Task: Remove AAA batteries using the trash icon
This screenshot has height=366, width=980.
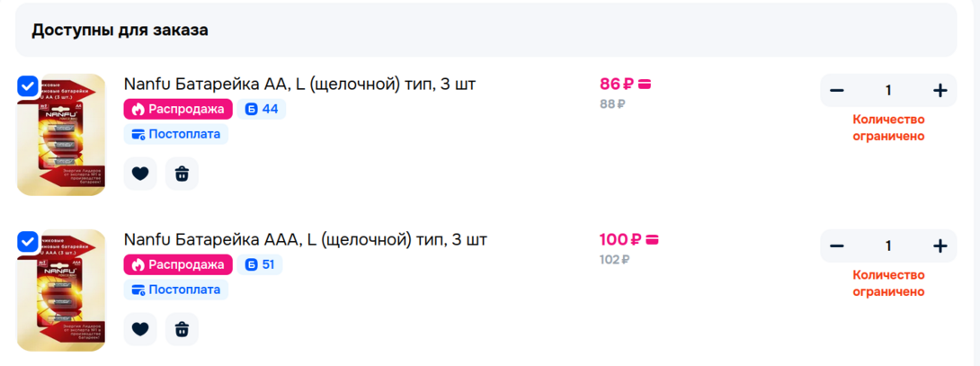Action: click(182, 329)
